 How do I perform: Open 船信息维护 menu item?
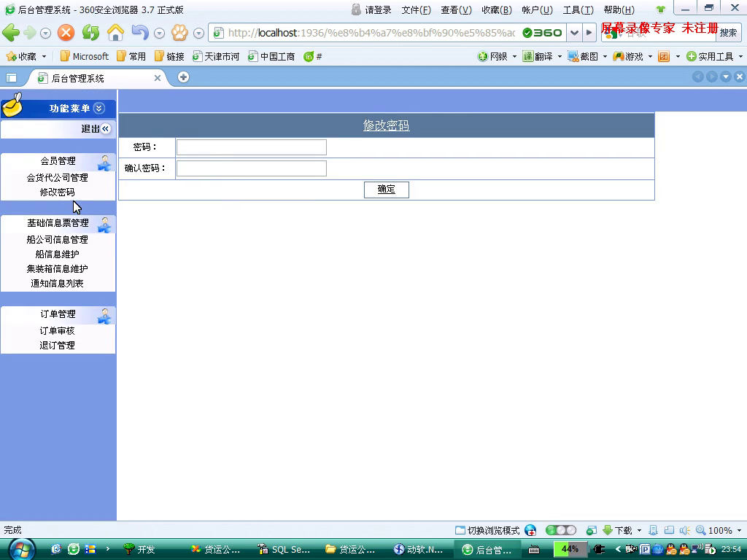[x=57, y=254]
